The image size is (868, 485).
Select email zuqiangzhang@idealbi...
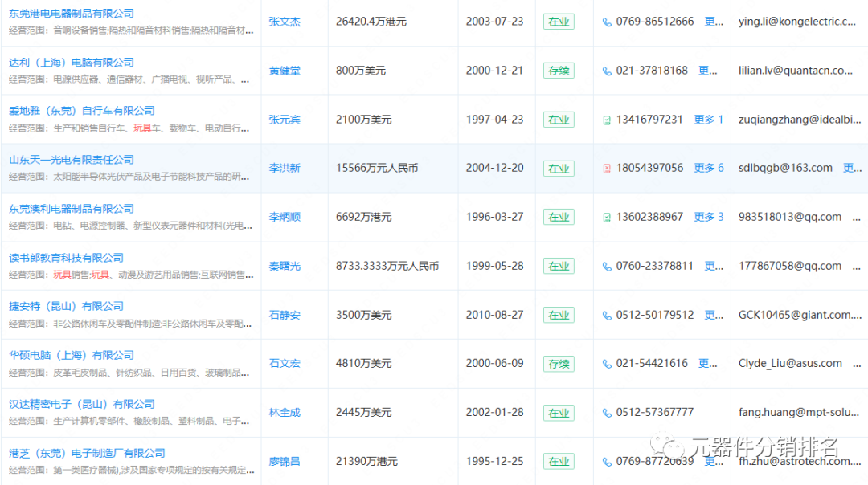click(x=800, y=120)
